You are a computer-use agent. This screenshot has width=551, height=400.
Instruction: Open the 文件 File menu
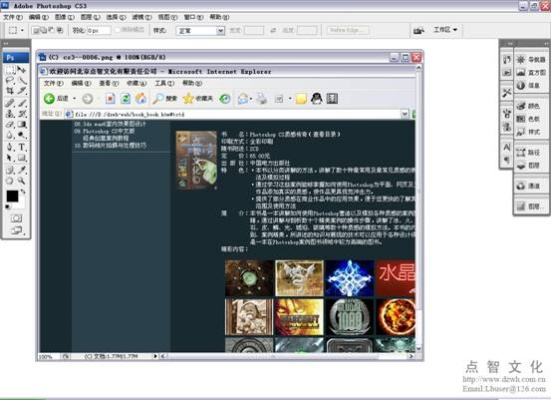pyautogui.click(x=13, y=17)
